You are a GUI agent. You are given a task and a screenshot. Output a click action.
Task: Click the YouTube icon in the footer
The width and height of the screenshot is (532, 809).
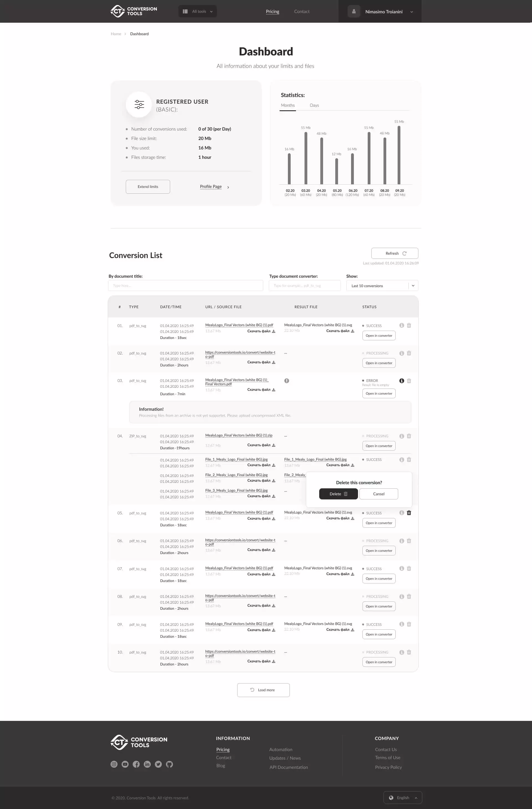(x=125, y=764)
